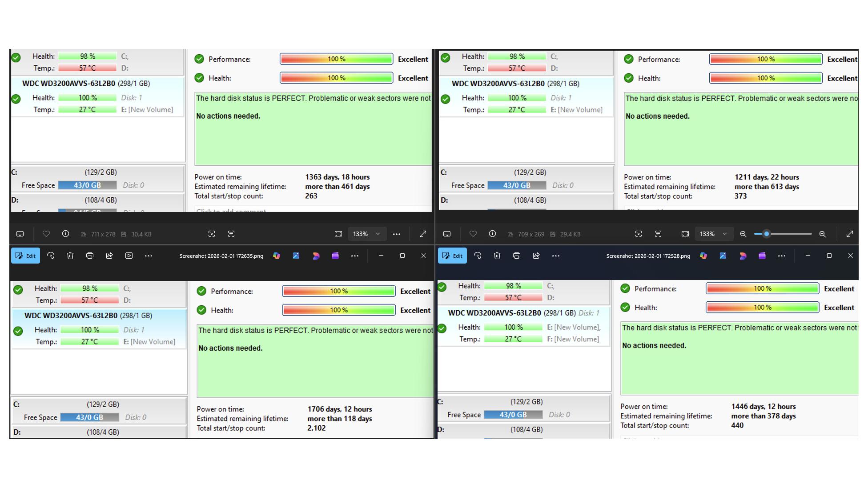Image resolution: width=868 pixels, height=488 pixels.
Task: Toggle favorite heart next to 711 x 278
Action: click(46, 234)
